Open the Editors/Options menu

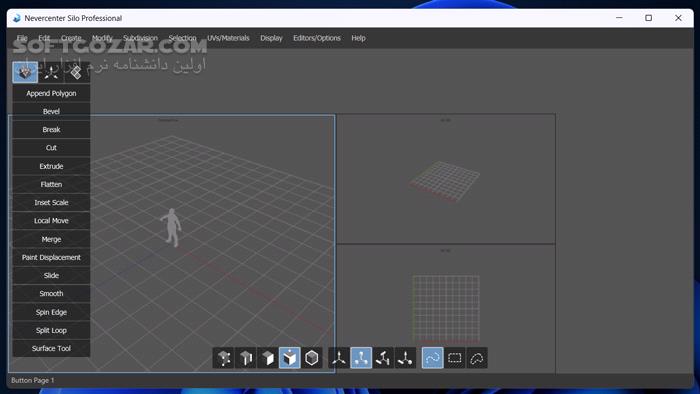317,38
